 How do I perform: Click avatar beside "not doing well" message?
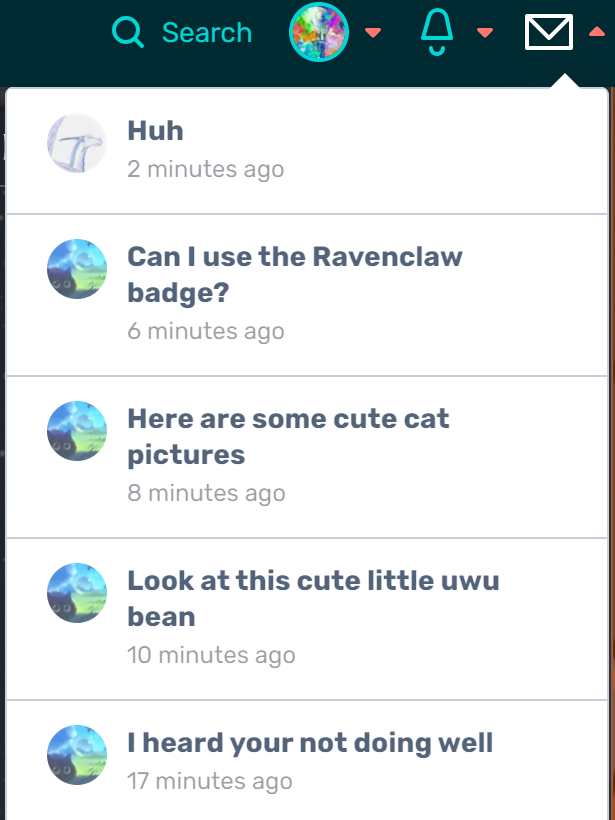[x=77, y=754]
